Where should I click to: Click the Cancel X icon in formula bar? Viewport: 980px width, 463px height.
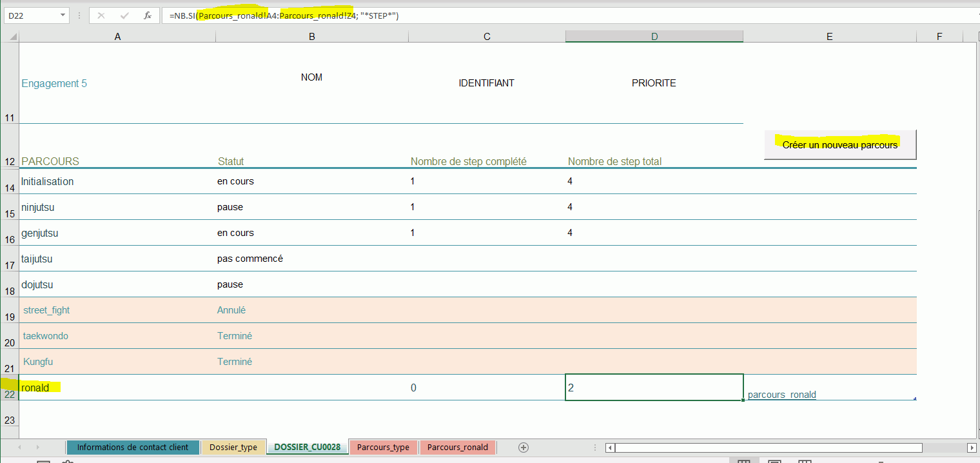click(101, 15)
